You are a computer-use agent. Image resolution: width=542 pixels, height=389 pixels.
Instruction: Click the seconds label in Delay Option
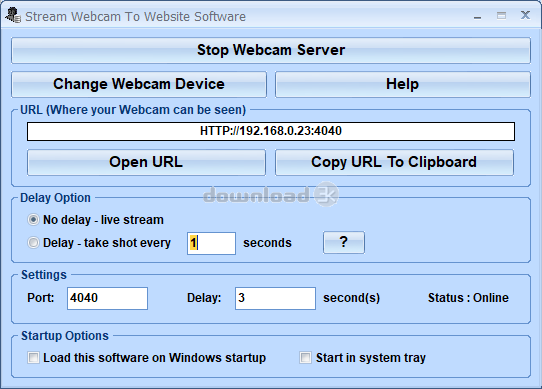[267, 243]
